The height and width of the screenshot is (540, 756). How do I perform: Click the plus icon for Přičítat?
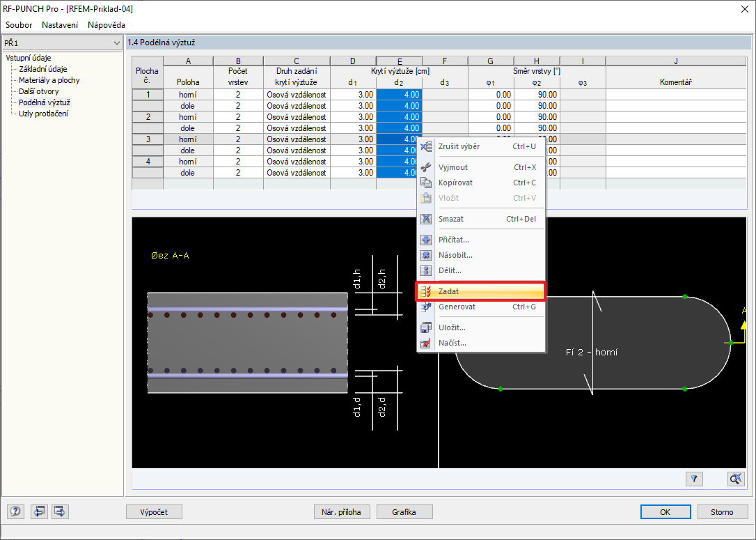coord(426,240)
